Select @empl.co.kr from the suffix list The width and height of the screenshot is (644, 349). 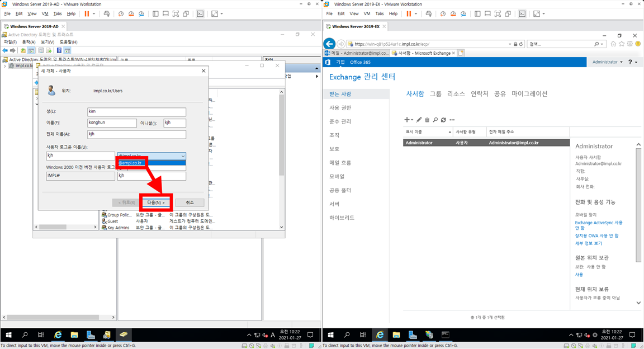coord(151,163)
